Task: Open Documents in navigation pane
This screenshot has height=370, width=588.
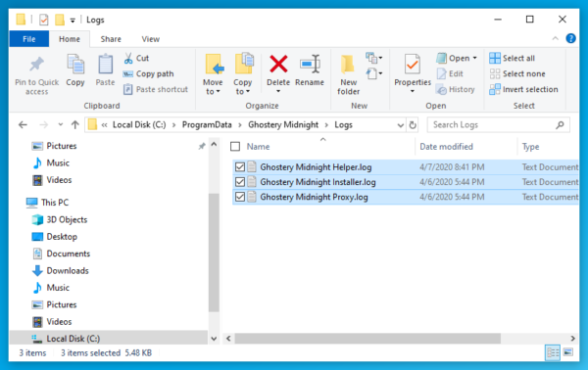Action: (61, 254)
